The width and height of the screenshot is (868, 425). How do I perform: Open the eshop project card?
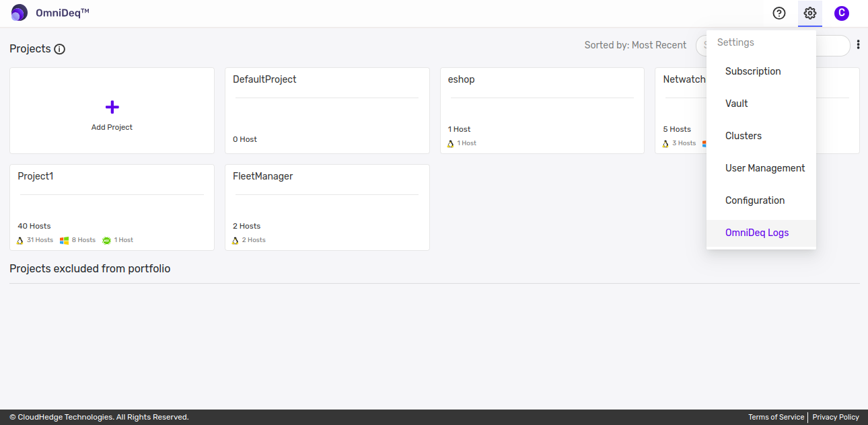tap(542, 110)
